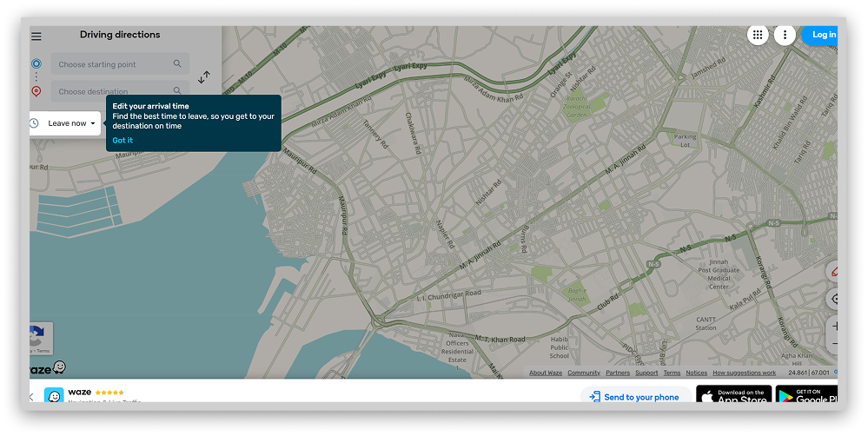Open the hamburger menu in directions panel
The height and width of the screenshot is (436, 868).
pyautogui.click(x=36, y=36)
